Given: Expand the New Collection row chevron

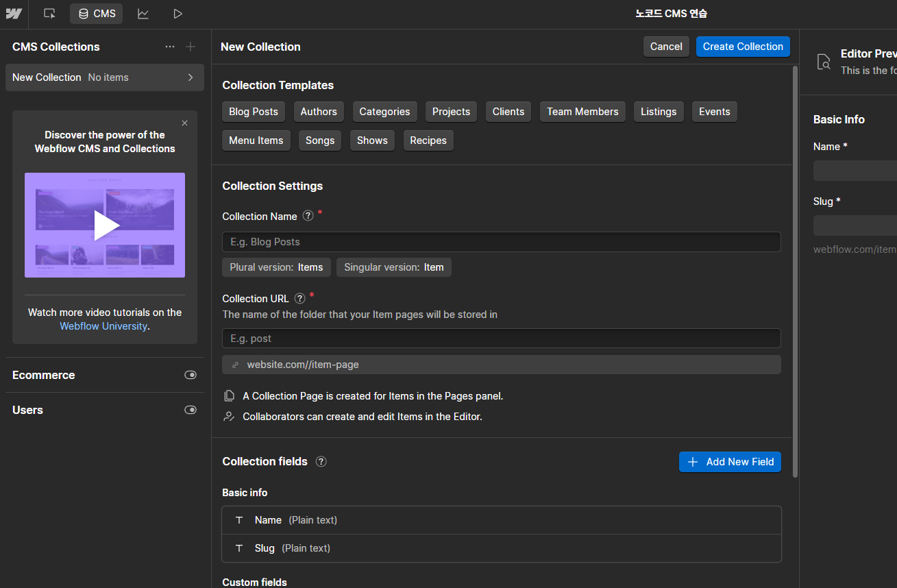Looking at the screenshot, I should [x=191, y=77].
